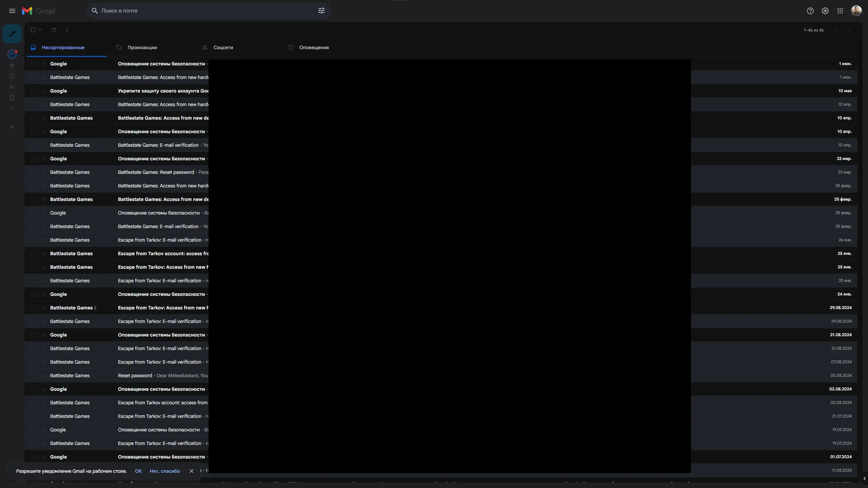Tick checkbox for 1 июн. Battlestate email
This screenshot has height=488, width=868.
[x=33, y=77]
